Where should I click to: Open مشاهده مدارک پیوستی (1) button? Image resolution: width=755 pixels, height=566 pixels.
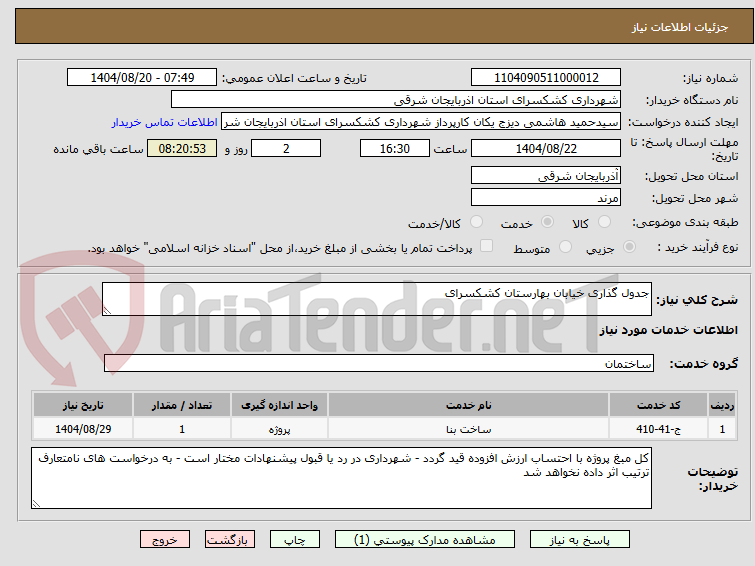[x=425, y=540]
